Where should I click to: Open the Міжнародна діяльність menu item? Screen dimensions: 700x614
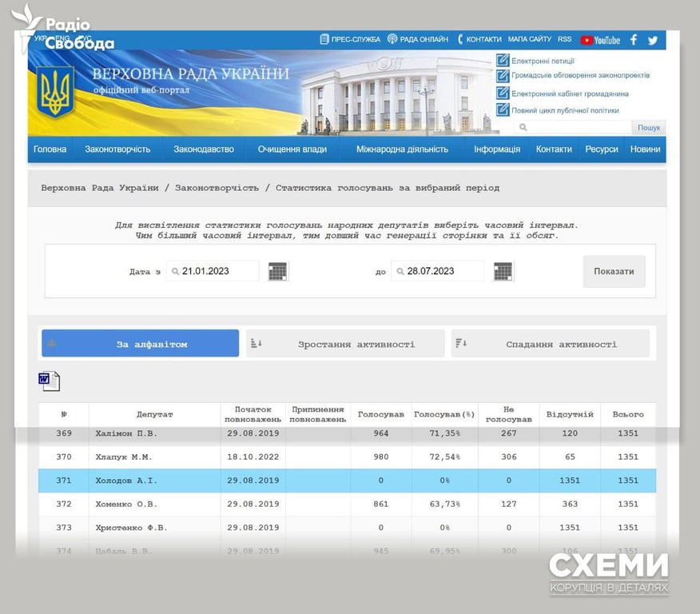(402, 150)
